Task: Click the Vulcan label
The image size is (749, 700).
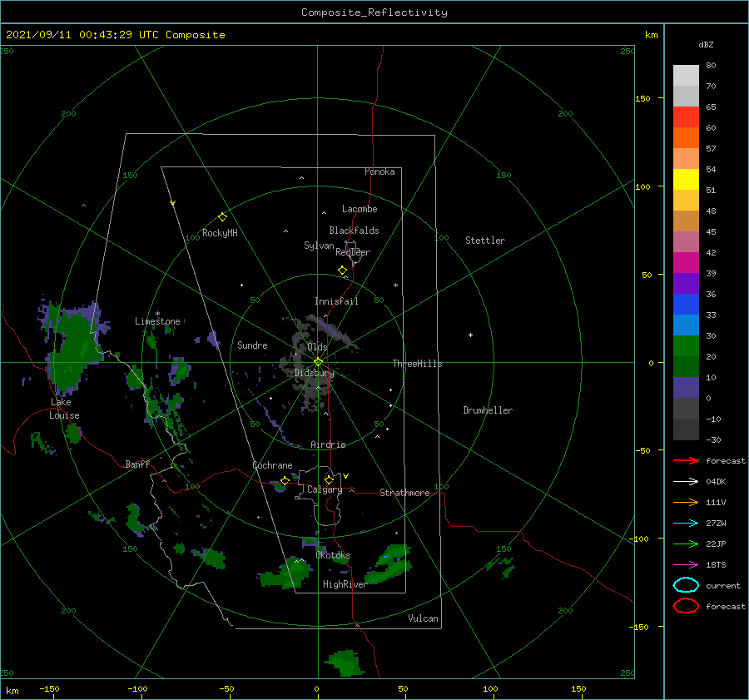Action: click(424, 618)
